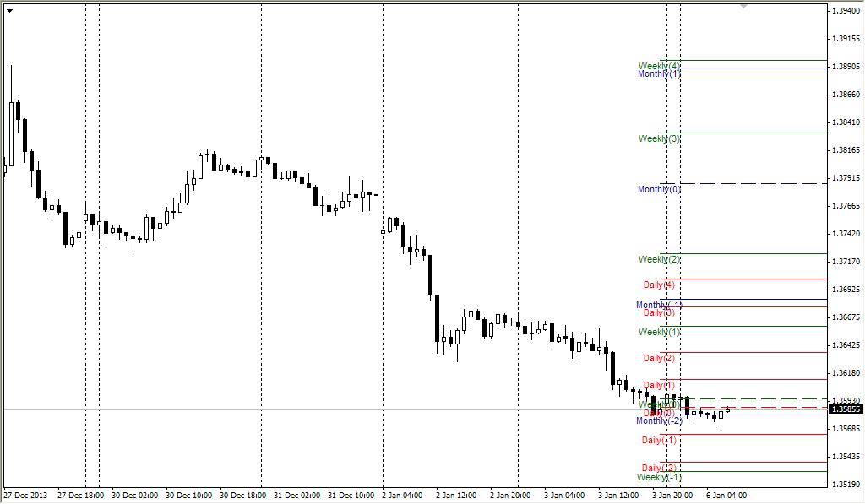865x504 pixels.
Task: Select the Weekly(-1) pivot label
Action: [659, 478]
